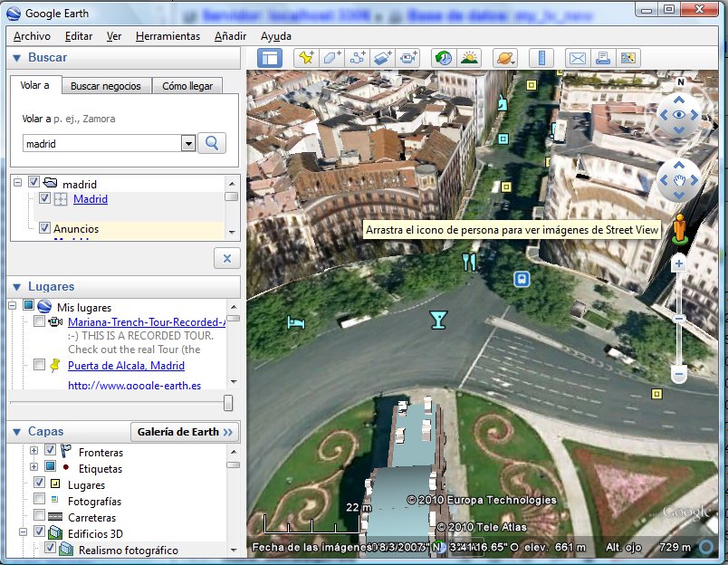
Task: Open Galería de Earth
Action: 185,432
